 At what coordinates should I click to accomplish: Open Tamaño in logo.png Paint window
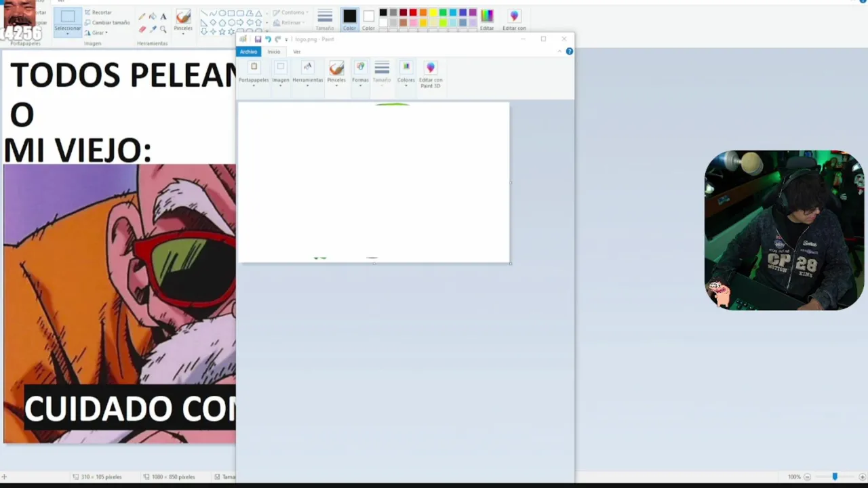(x=382, y=74)
